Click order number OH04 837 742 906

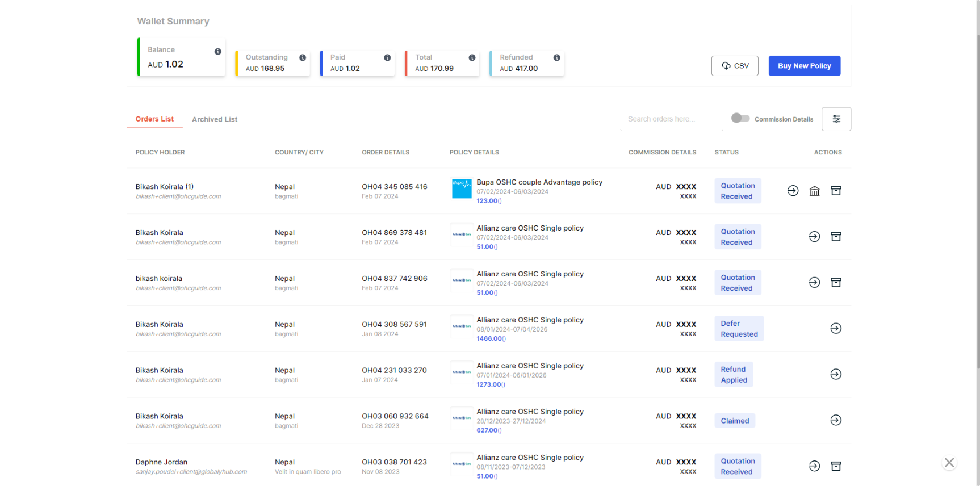click(395, 279)
